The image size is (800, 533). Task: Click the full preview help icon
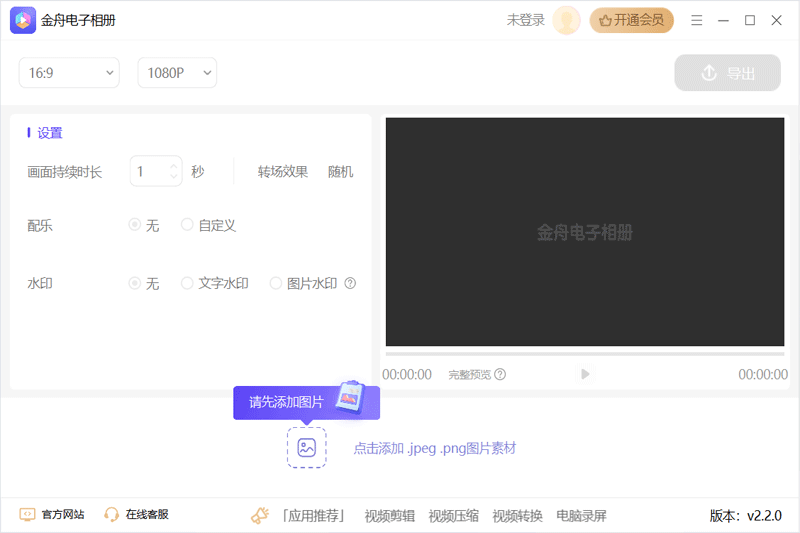[x=500, y=375]
